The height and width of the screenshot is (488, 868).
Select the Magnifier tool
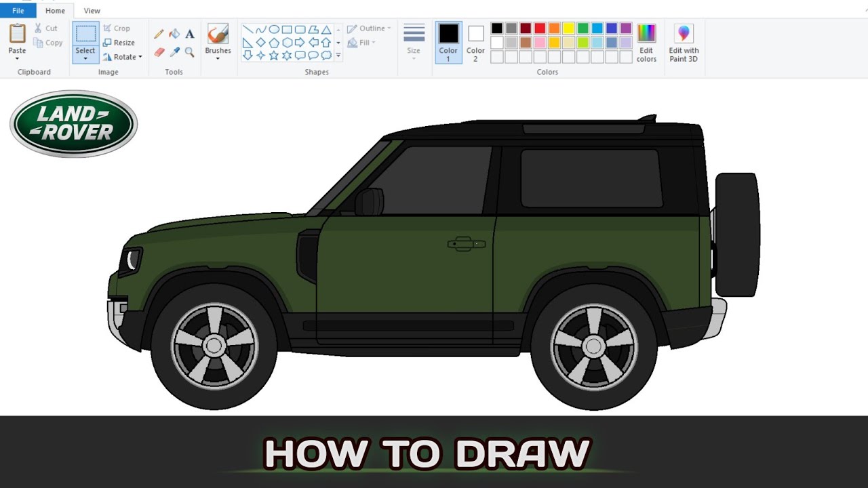[190, 52]
